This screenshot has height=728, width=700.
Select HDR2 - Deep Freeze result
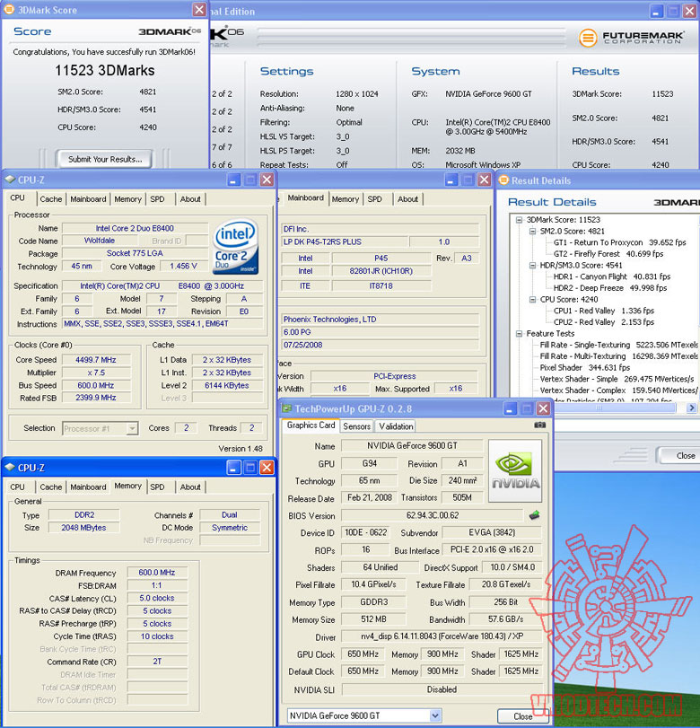click(x=610, y=288)
